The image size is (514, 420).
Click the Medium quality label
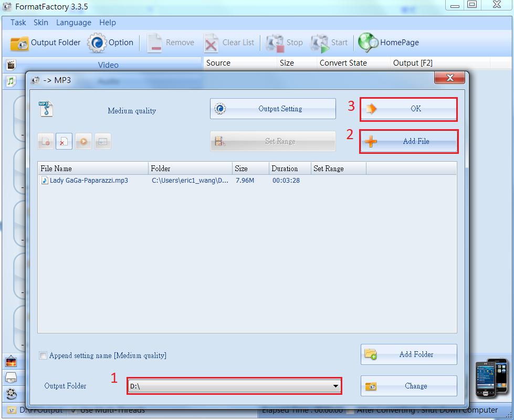point(132,111)
